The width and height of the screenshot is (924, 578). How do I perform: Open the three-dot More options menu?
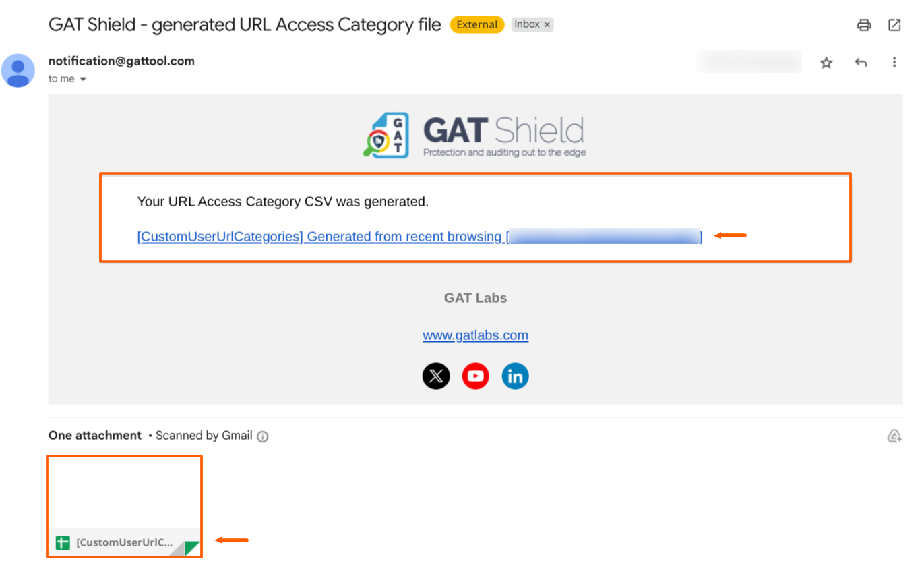point(894,63)
